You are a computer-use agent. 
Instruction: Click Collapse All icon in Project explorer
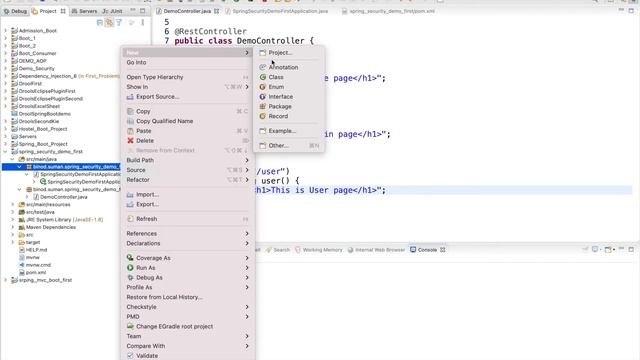(100, 23)
